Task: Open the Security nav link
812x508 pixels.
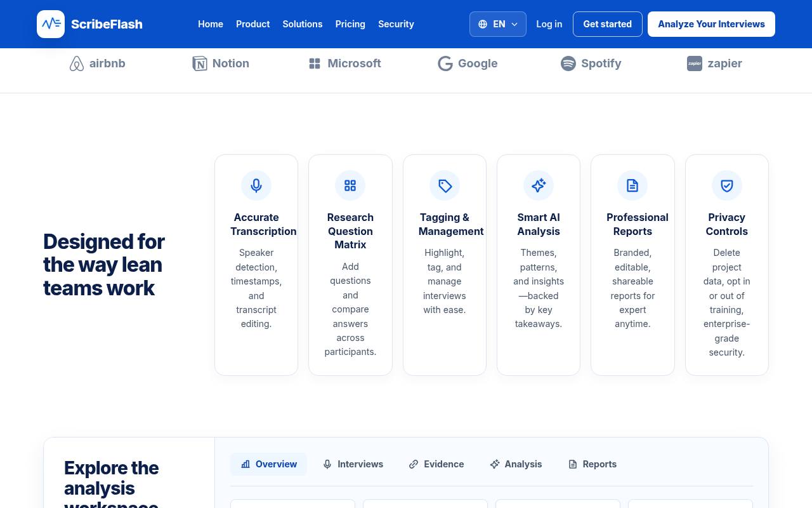Action: [x=396, y=24]
